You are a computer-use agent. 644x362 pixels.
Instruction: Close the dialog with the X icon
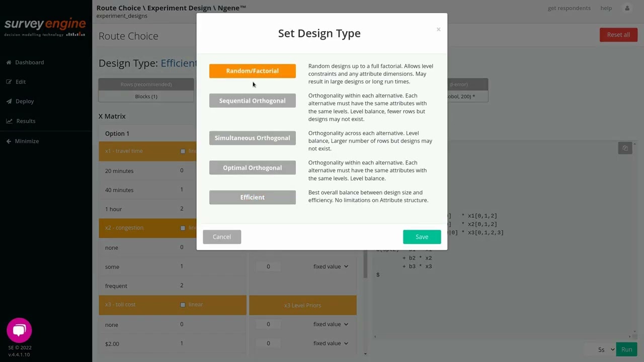click(438, 29)
